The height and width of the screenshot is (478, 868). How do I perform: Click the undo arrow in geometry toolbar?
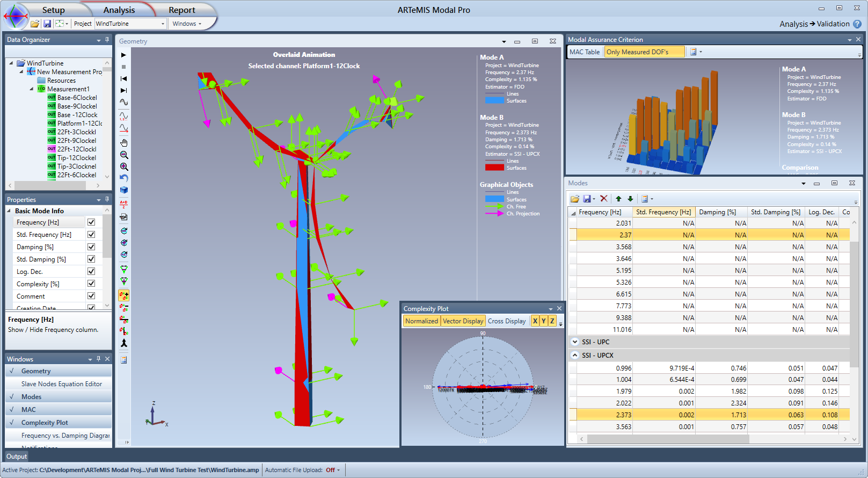click(123, 178)
